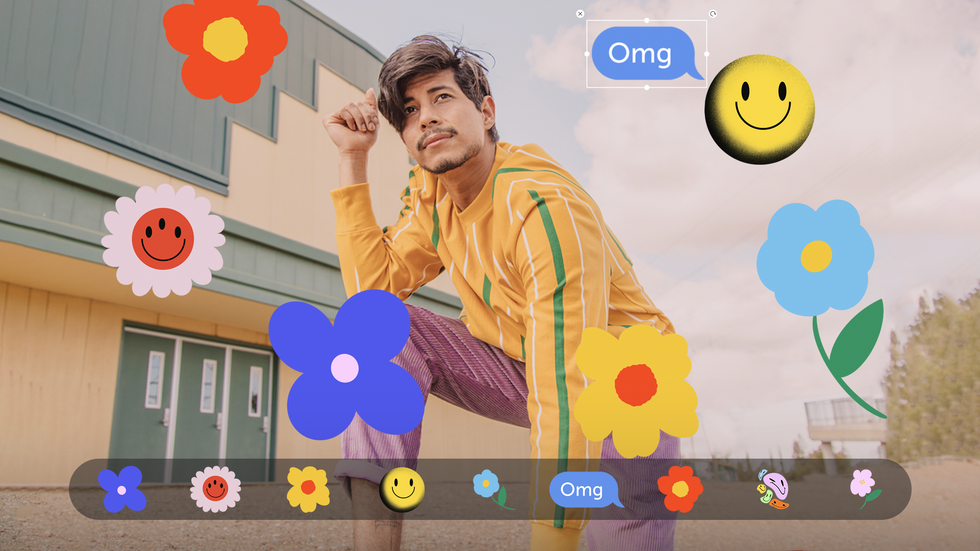Select the yellow smiley face sticker in tray
This screenshot has width=980, height=551.
coord(402,489)
